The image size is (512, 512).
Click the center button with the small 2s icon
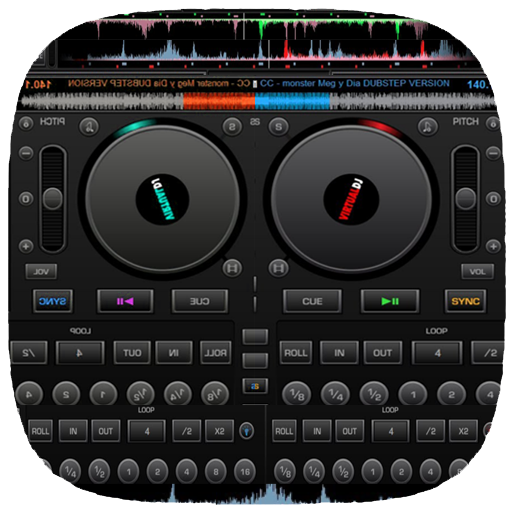pyautogui.click(x=255, y=386)
